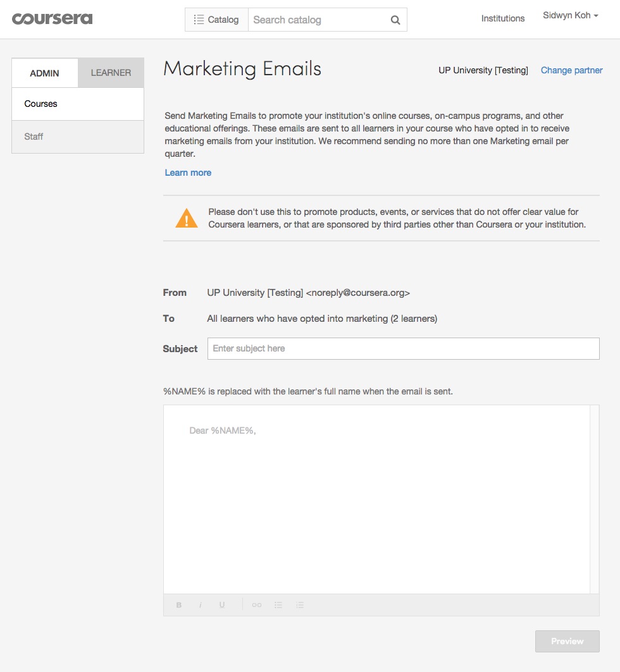Open Courses in the sidebar
This screenshot has height=672, width=620.
[x=41, y=104]
